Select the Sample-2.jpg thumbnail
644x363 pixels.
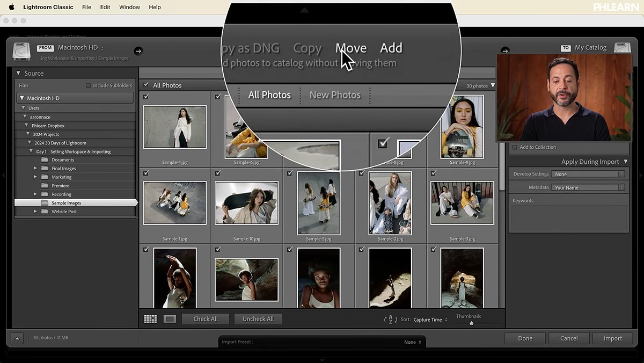tap(390, 203)
